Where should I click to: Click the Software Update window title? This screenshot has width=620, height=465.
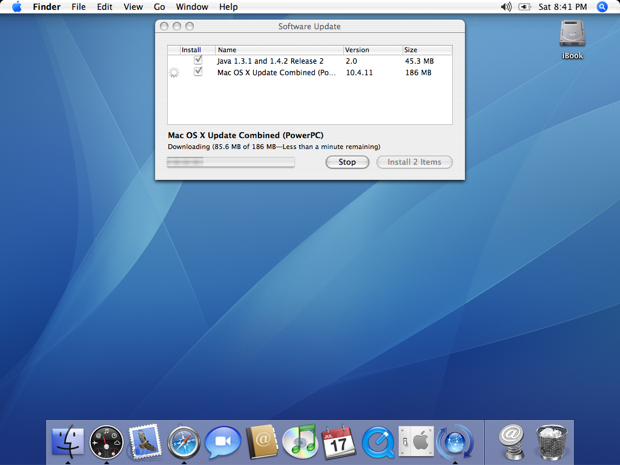[x=309, y=26]
